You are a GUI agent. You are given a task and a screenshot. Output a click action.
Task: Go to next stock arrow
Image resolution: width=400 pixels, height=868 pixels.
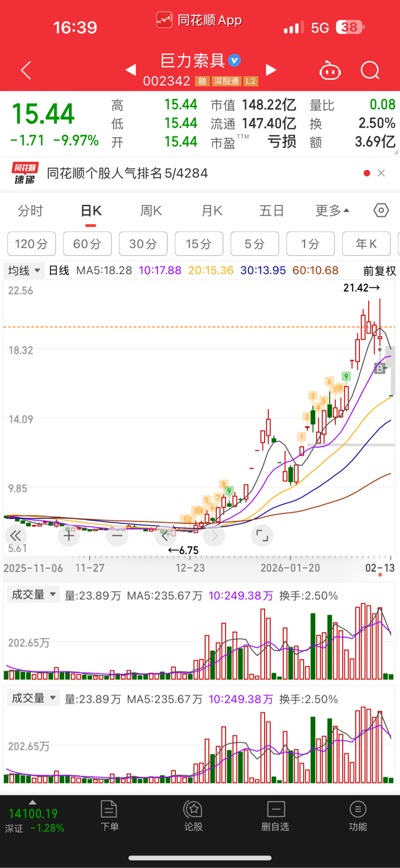click(271, 70)
